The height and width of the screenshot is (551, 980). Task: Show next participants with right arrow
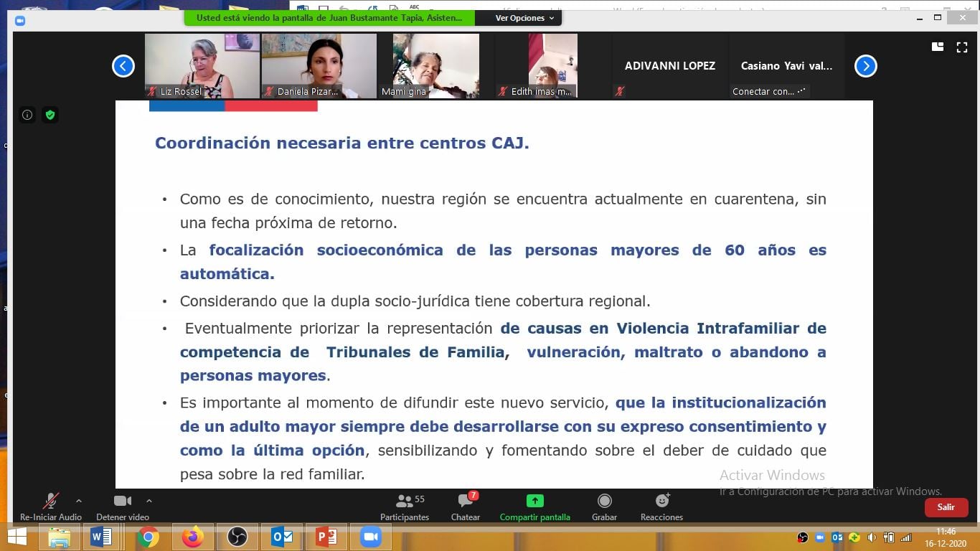pos(866,66)
